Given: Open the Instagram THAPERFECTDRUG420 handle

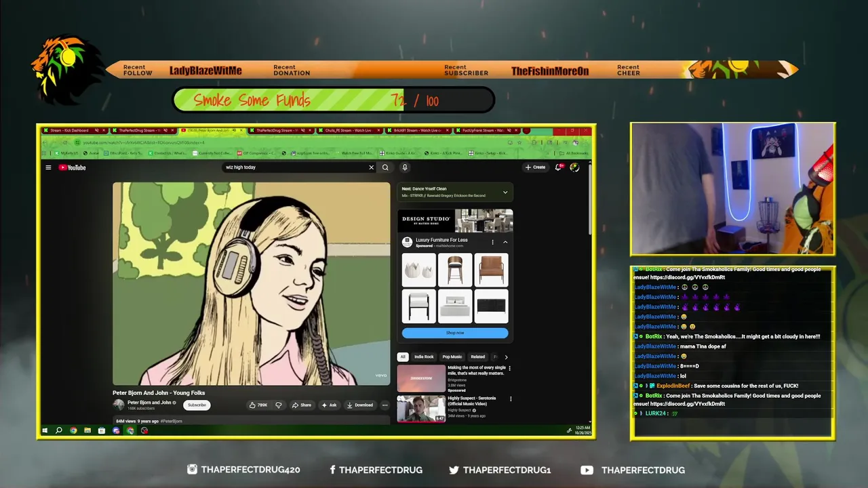Looking at the screenshot, I should pos(243,470).
